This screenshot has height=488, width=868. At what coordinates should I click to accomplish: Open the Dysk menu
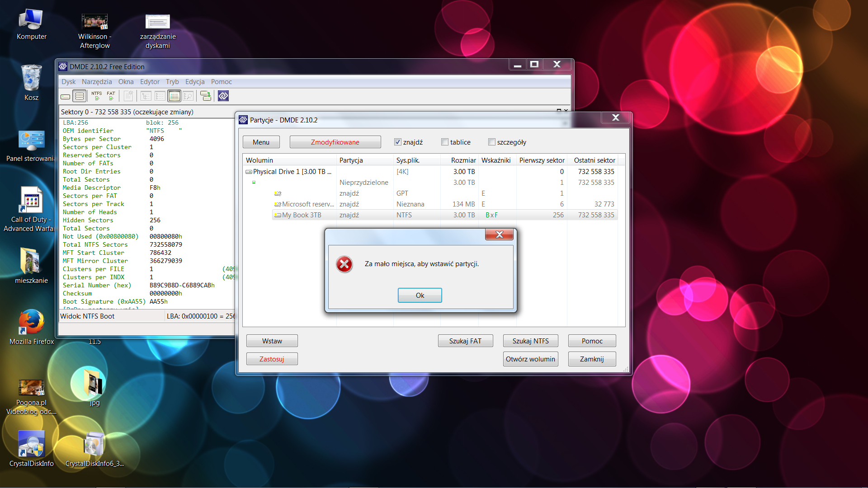pos(69,82)
